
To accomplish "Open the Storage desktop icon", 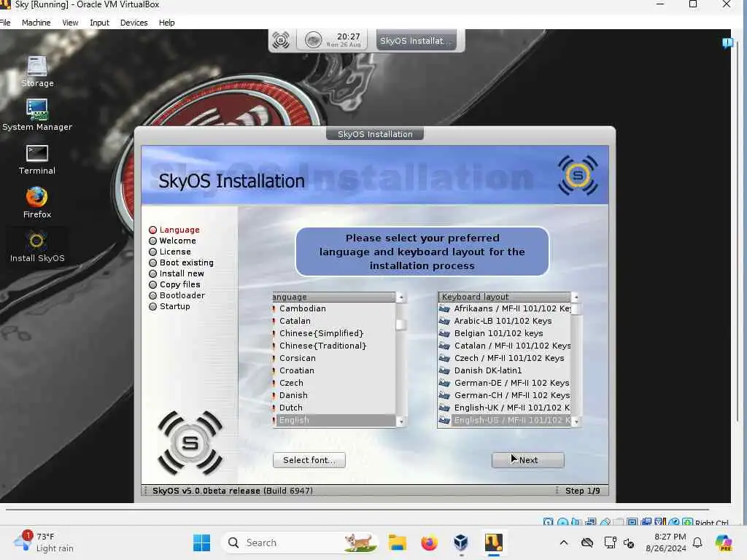I will click(37, 71).
